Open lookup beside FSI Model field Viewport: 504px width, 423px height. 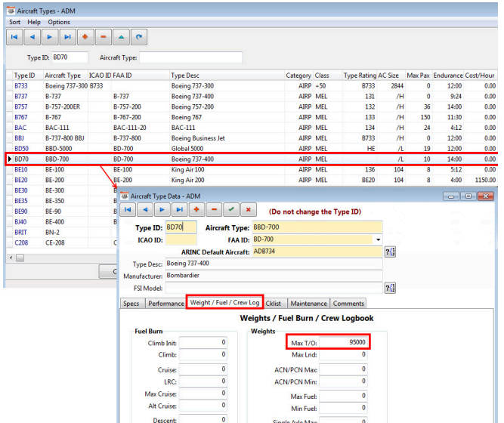[390, 288]
